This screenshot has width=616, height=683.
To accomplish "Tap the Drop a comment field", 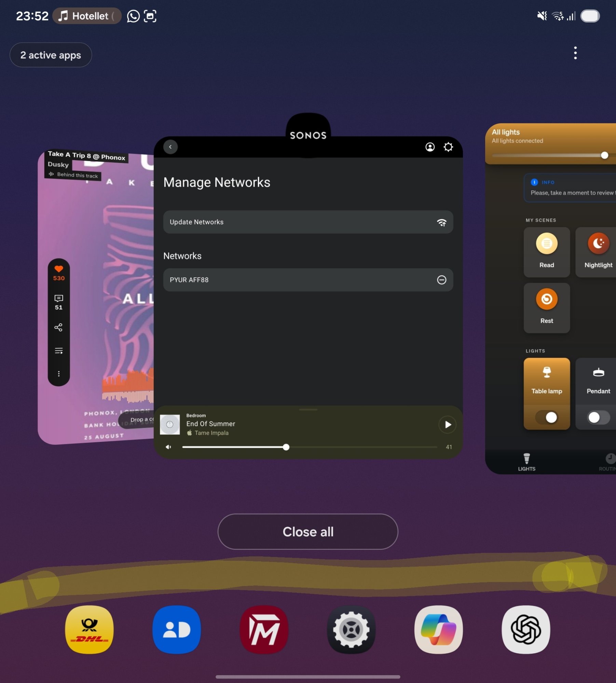I will [137, 420].
